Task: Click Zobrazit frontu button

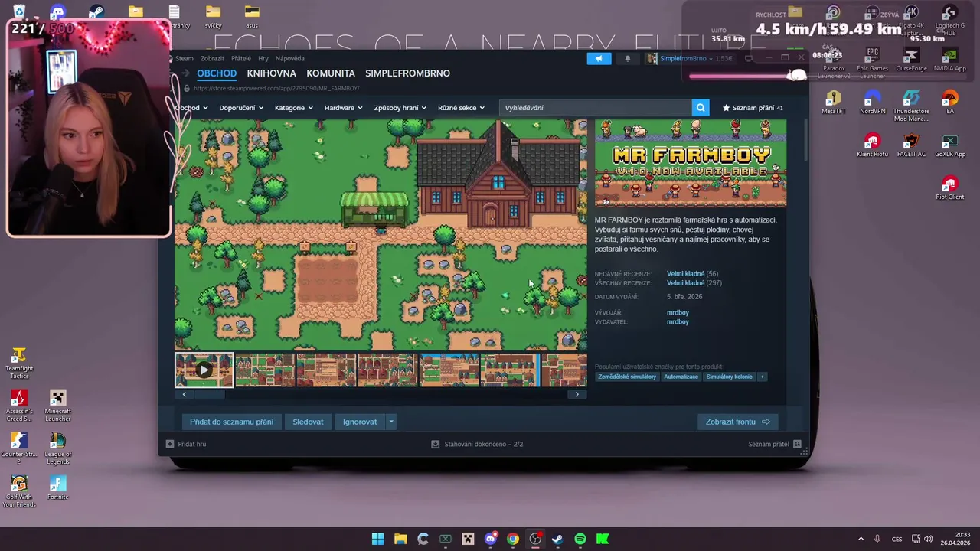Action: pyautogui.click(x=738, y=422)
